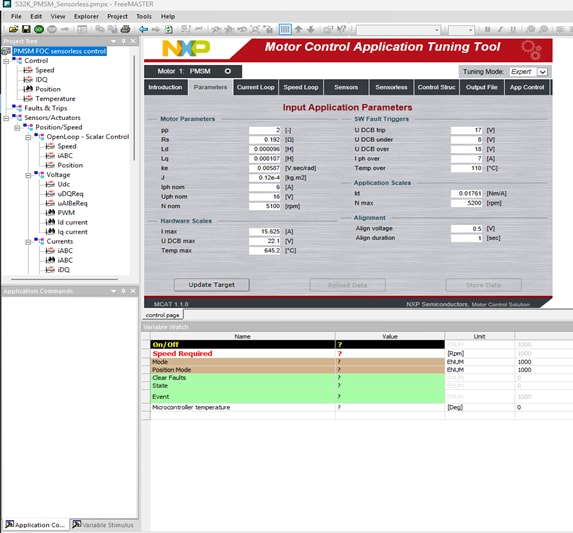The height and width of the screenshot is (533, 573).
Task: Save project with the floppy disk icon
Action: (x=26, y=29)
